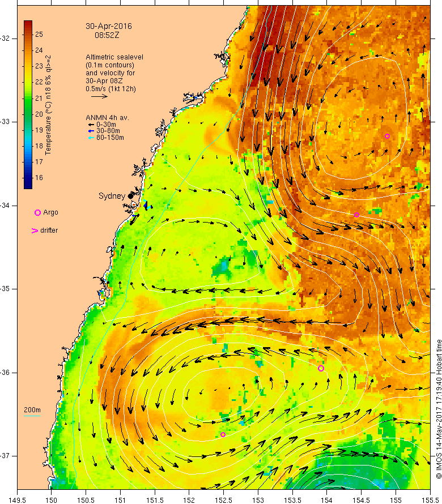Click the 150 longitude tick label
Viewport: 442px width, 504px height.
pyautogui.click(x=51, y=500)
